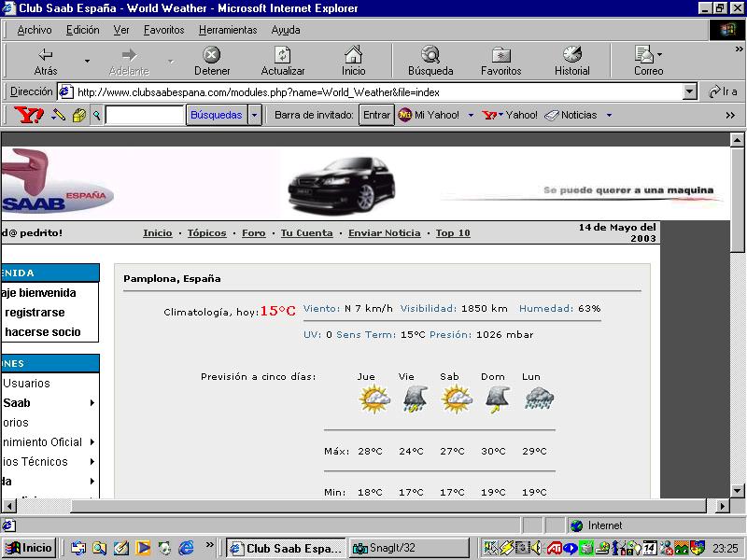This screenshot has width=747, height=560.
Task: Open the Enviar Noticia link
Action: click(x=385, y=232)
